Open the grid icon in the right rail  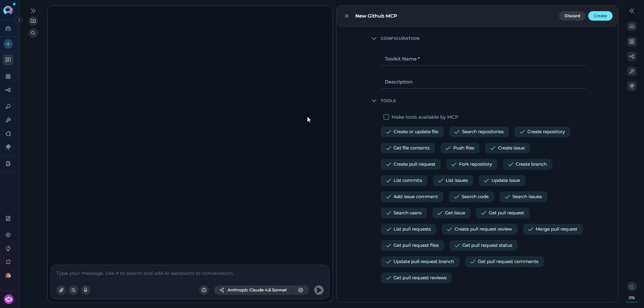632,42
